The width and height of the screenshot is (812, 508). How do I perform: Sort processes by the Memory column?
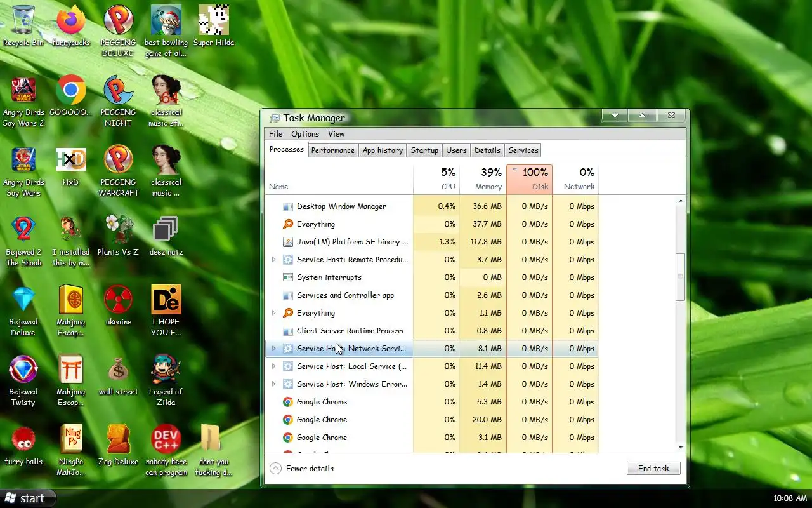click(x=483, y=178)
